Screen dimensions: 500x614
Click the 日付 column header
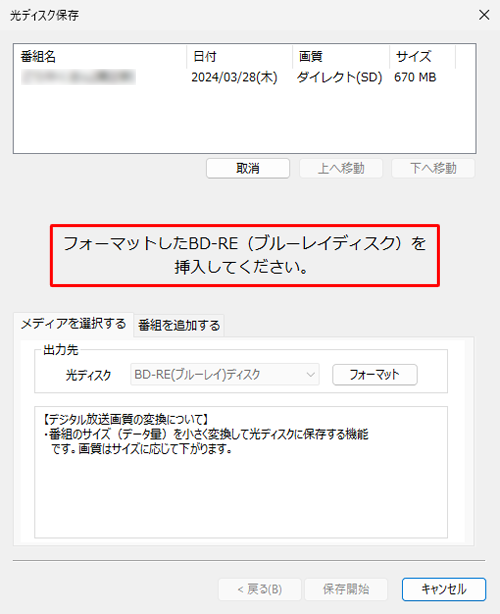click(x=240, y=56)
